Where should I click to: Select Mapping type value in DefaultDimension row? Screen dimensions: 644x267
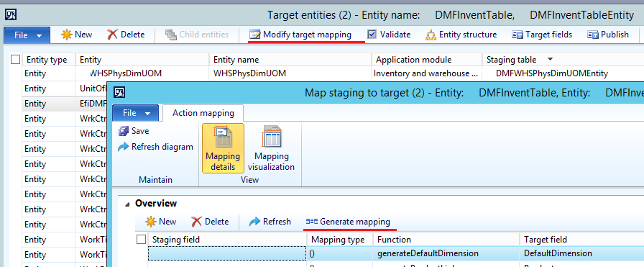click(x=340, y=253)
